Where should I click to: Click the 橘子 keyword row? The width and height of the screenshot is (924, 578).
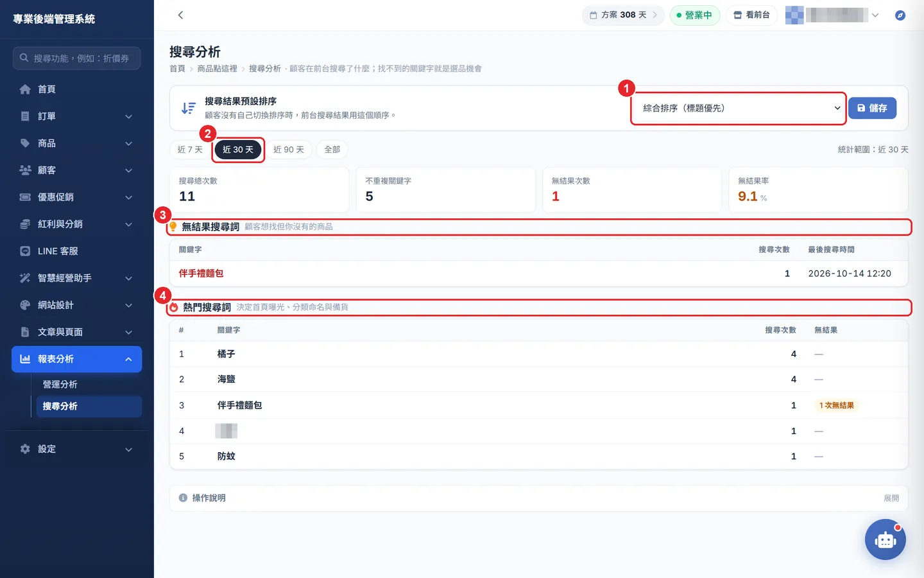click(539, 354)
